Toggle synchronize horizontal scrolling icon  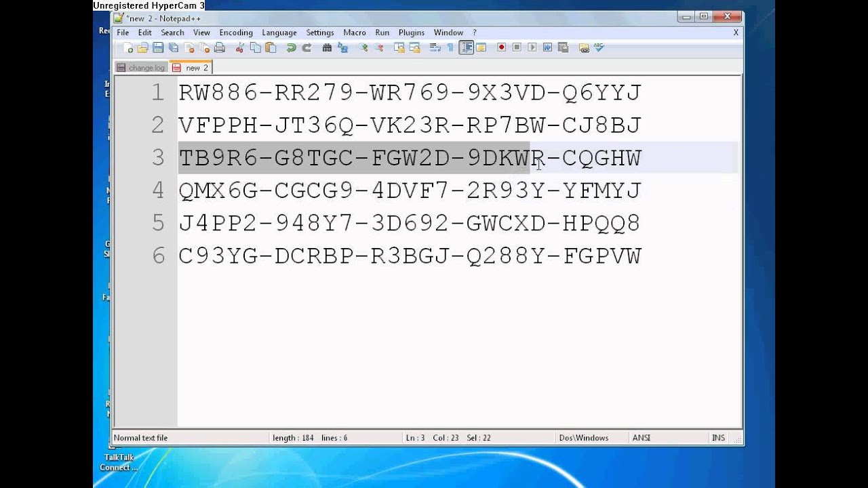pos(414,47)
